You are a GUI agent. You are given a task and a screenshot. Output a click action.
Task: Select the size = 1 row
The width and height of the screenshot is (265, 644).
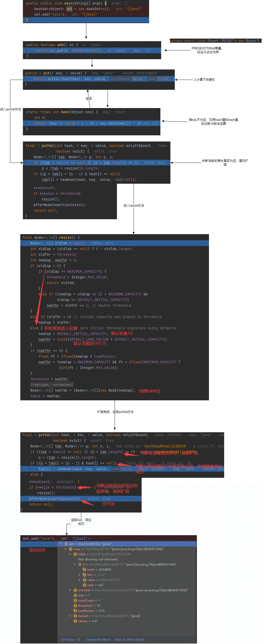click(x=126, y=595)
